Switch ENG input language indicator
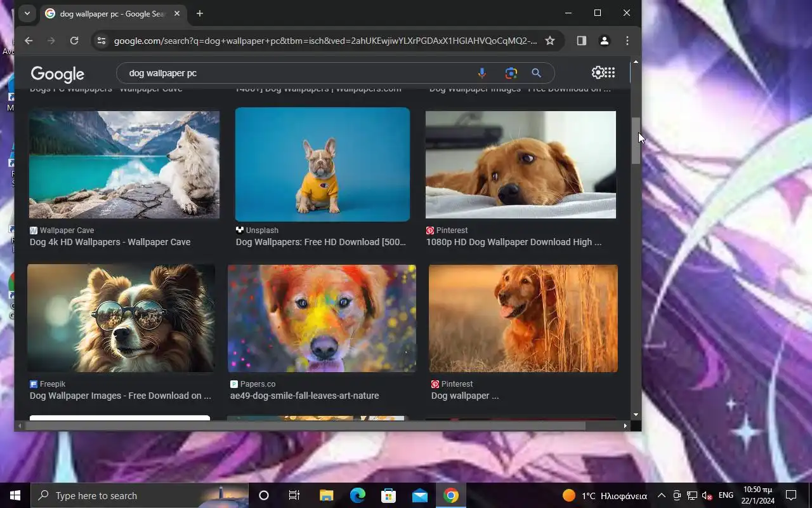 [x=726, y=495]
